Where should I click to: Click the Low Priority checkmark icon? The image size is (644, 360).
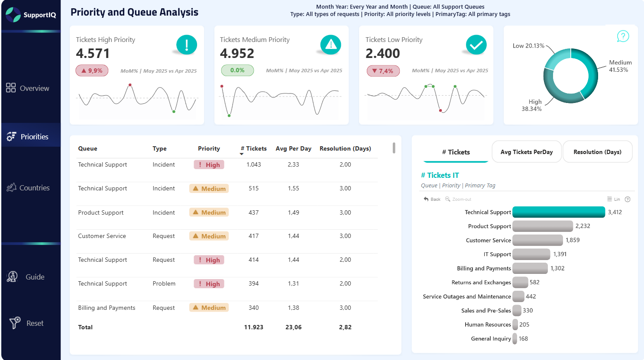coord(476,45)
